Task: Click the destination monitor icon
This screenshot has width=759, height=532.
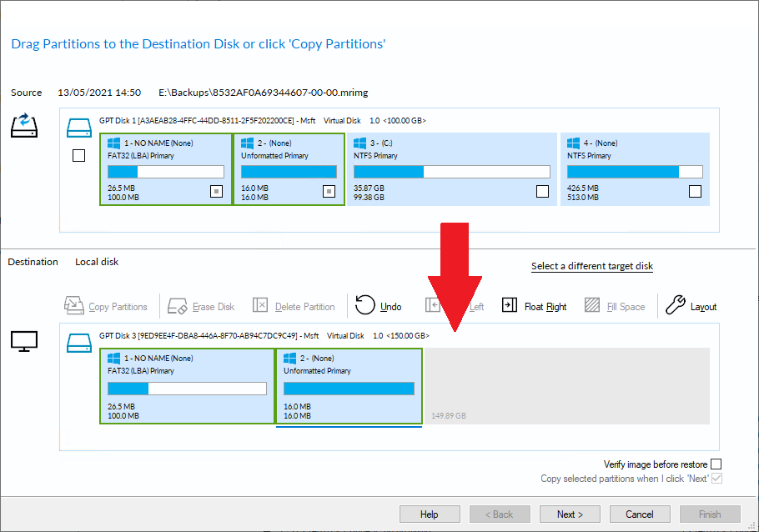Action: click(x=23, y=340)
